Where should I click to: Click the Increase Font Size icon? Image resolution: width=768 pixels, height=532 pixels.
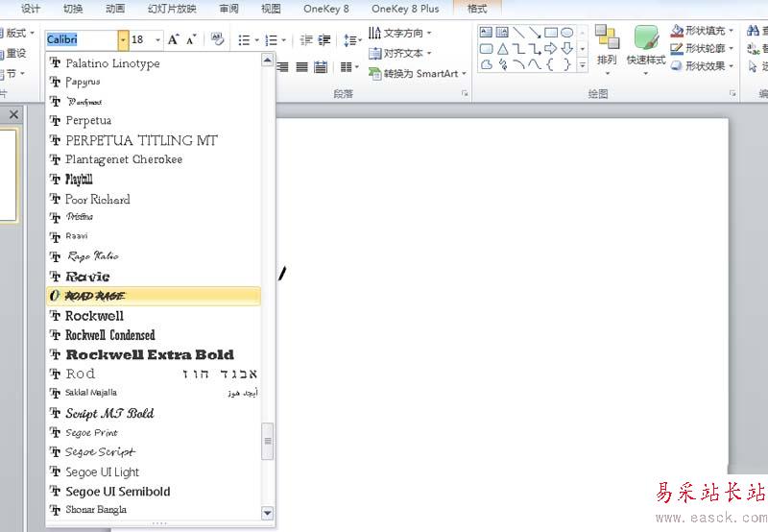point(174,39)
